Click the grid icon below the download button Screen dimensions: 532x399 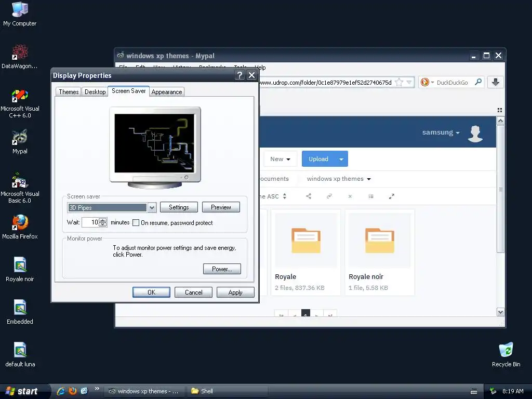(x=499, y=110)
